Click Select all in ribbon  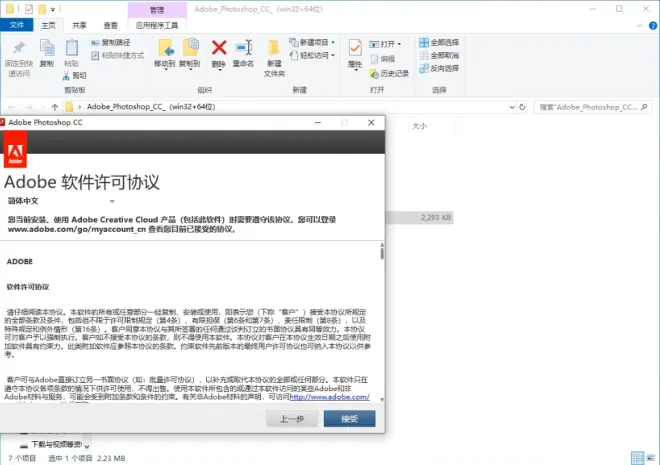tap(439, 43)
